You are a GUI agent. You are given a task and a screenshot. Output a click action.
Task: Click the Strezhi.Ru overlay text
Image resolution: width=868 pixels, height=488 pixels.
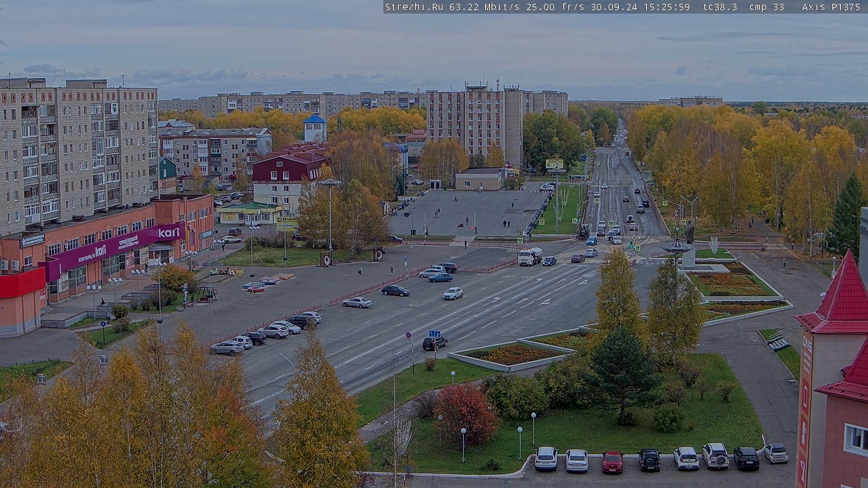414,7
